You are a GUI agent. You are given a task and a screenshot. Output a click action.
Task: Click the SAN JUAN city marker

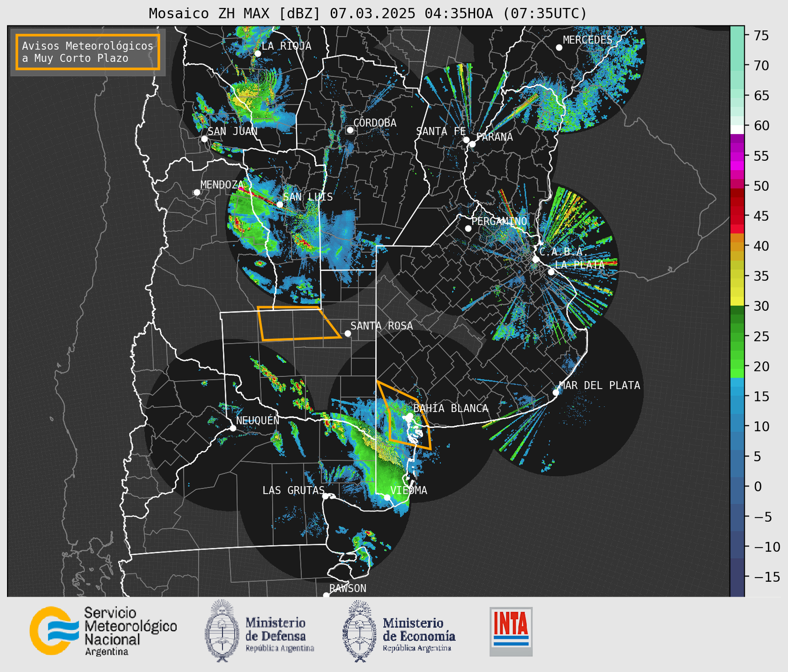[204, 139]
